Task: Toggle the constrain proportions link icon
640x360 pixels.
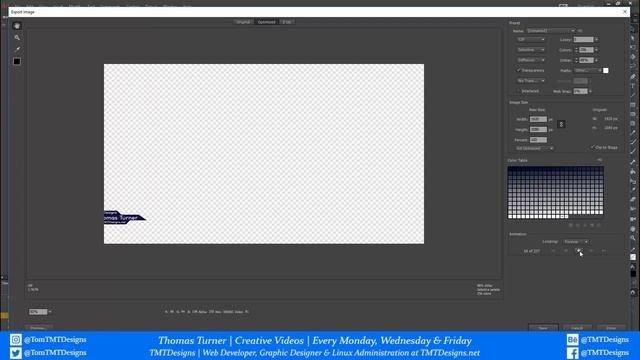Action: click(x=561, y=124)
